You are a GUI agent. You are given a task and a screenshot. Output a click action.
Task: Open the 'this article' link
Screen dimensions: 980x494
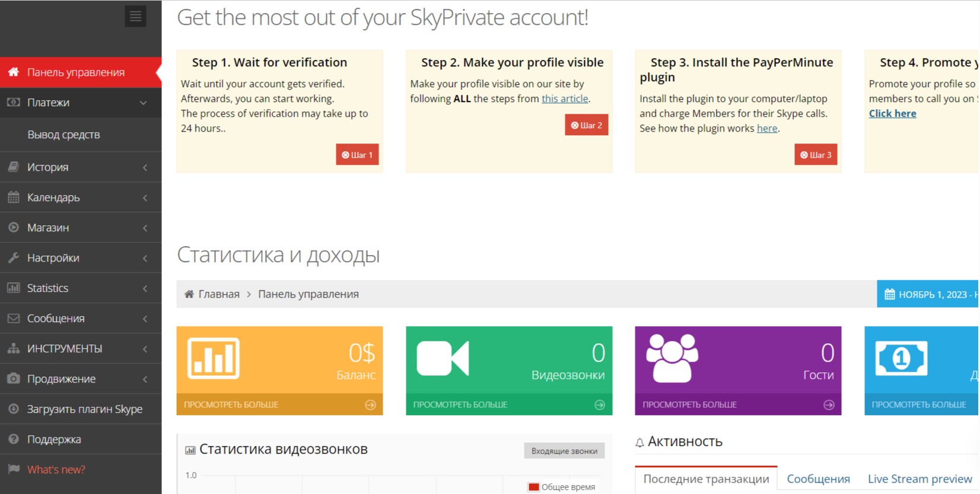click(565, 98)
